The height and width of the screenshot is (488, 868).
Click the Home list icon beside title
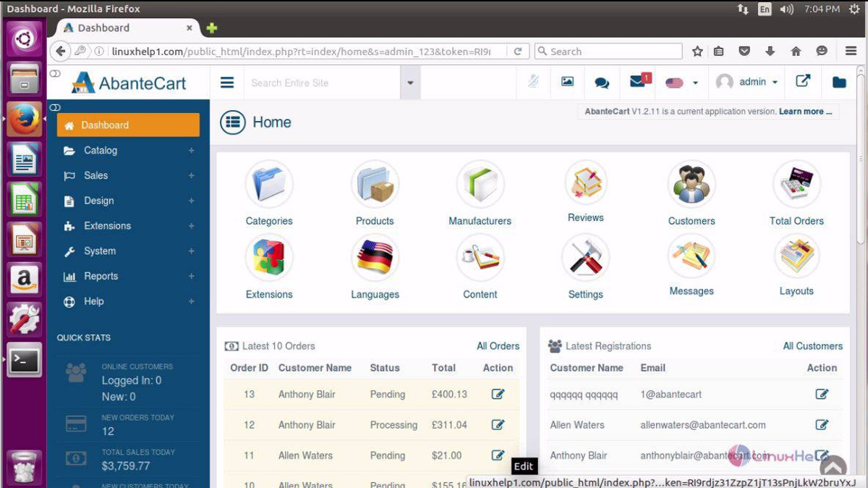[x=233, y=122]
